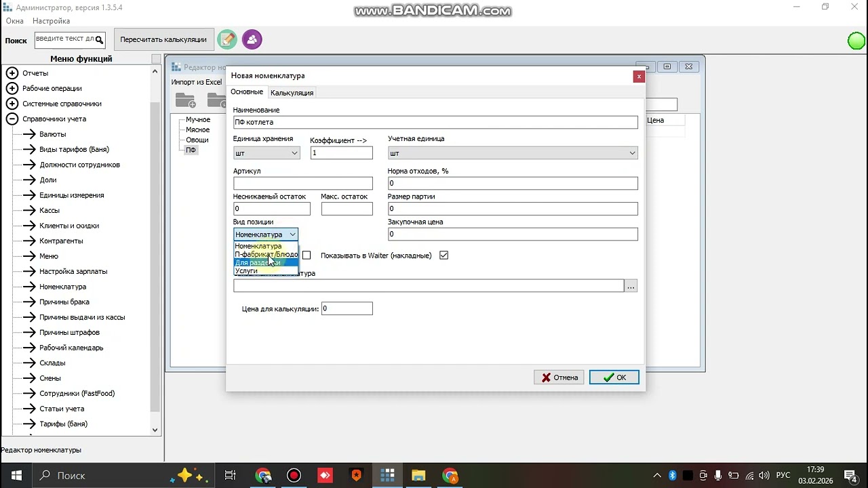868x488 pixels.
Task: Click the pencil edit icon in toolbar
Action: point(226,39)
